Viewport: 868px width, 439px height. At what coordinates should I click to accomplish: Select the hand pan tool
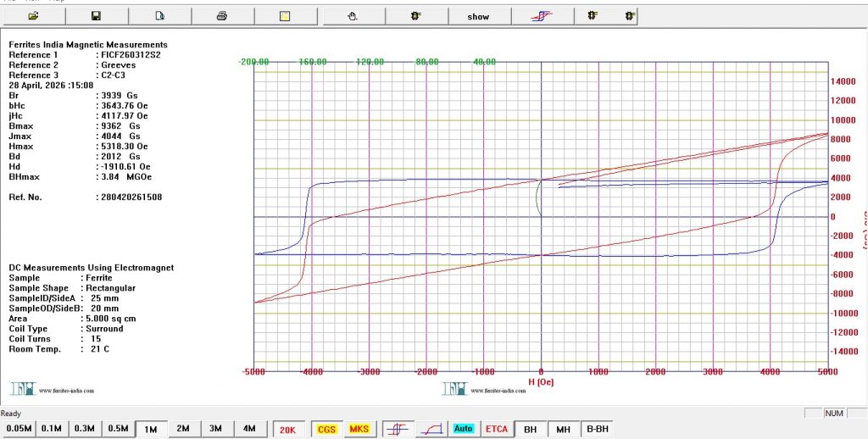point(353,16)
